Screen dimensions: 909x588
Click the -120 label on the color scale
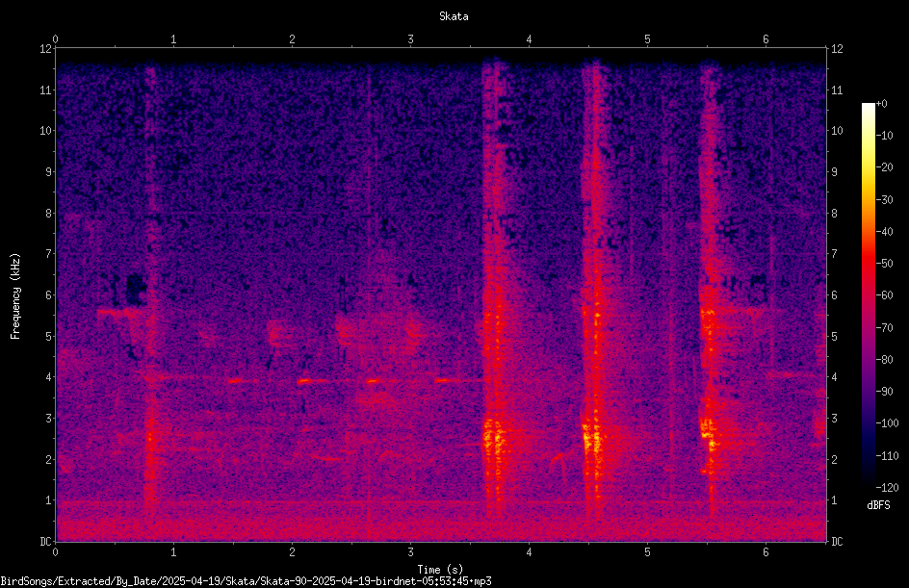coord(887,488)
